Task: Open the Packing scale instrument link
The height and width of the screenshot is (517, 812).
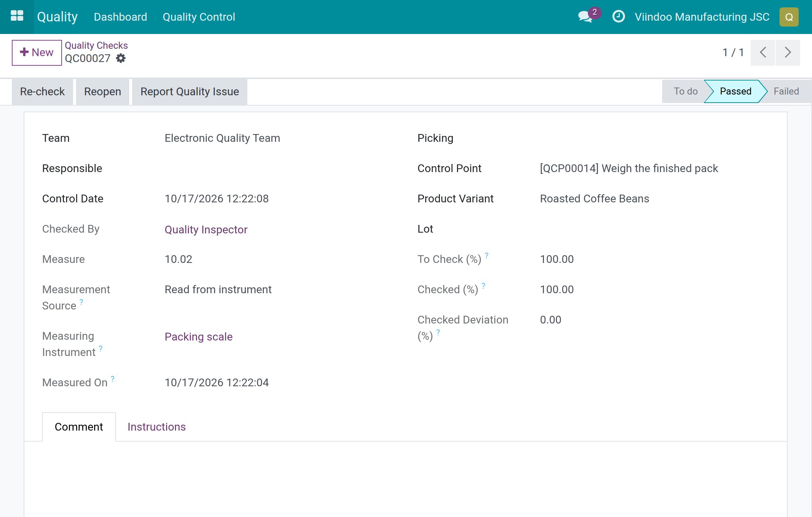Action: coord(199,337)
